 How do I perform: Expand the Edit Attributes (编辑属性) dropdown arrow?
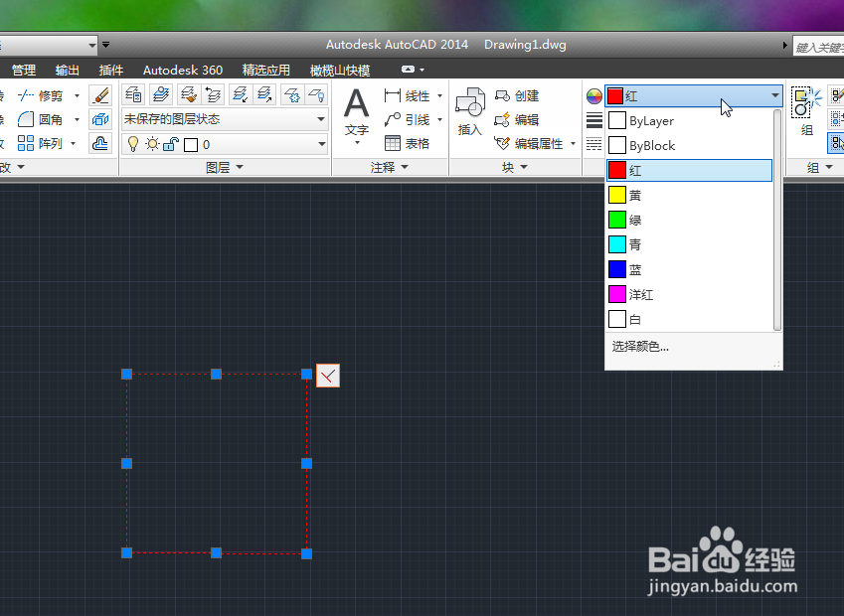[x=573, y=143]
